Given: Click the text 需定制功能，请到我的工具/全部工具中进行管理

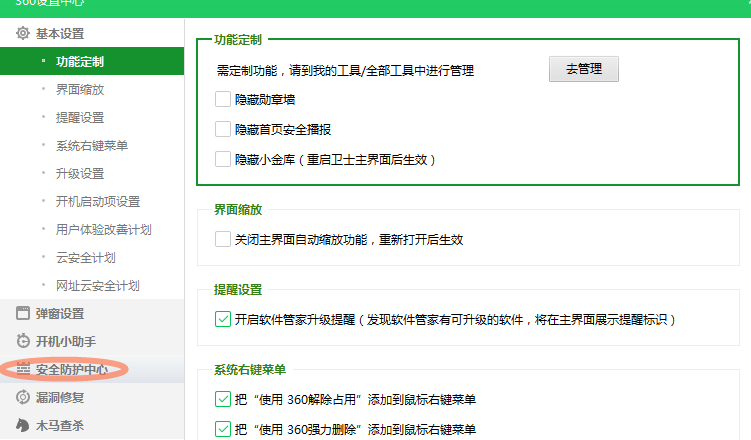Looking at the screenshot, I should click(x=345, y=71).
